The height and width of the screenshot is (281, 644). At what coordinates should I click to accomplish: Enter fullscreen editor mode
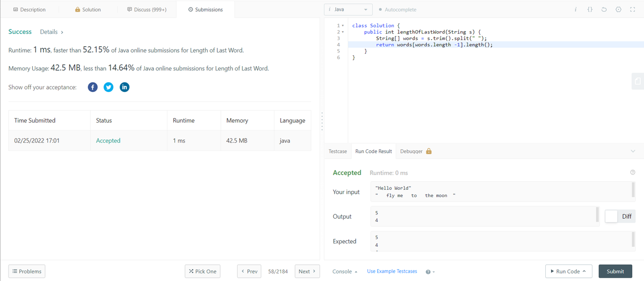click(632, 10)
